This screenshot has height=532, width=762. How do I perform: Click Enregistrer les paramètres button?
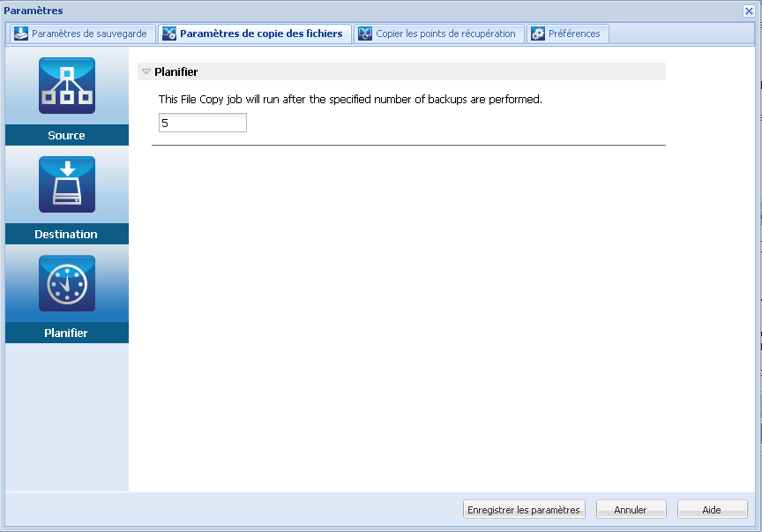coord(524,509)
